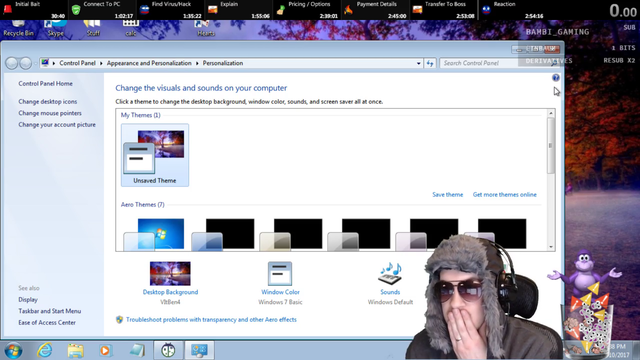640x360 pixels.
Task: Select the Windows 7 Aero theme thumbnail
Action: pyautogui.click(x=155, y=234)
